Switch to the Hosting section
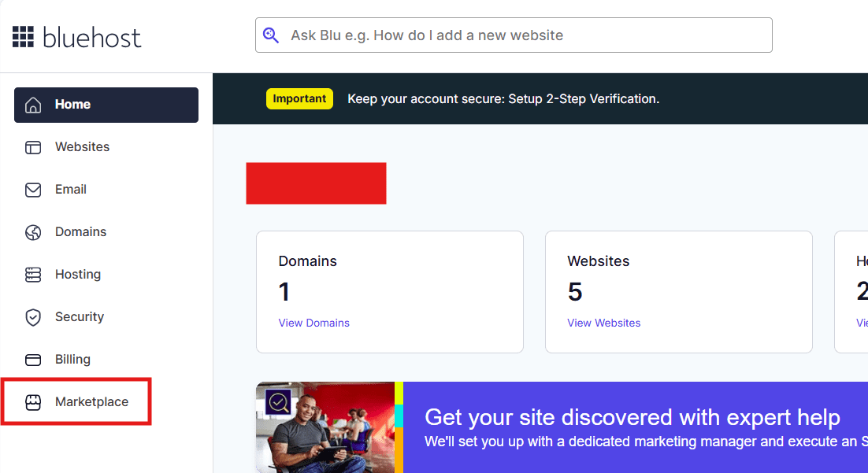The width and height of the screenshot is (868, 473). (78, 275)
